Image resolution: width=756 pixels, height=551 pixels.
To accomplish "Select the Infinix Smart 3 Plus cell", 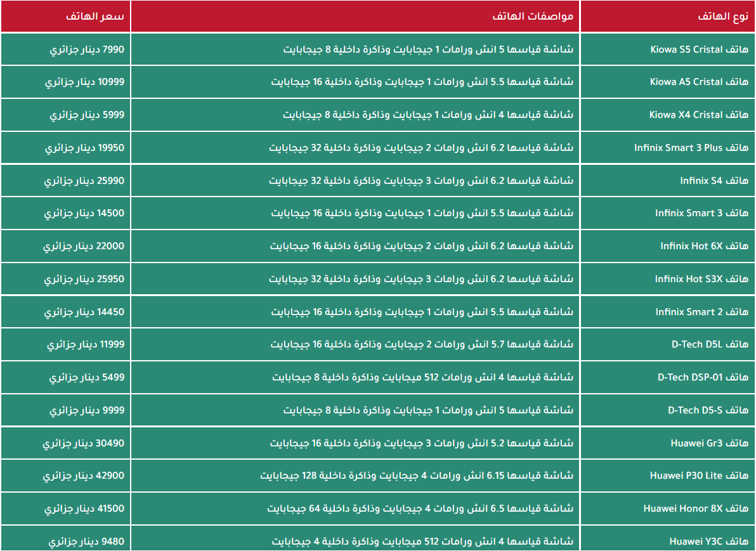I will 668,148.
